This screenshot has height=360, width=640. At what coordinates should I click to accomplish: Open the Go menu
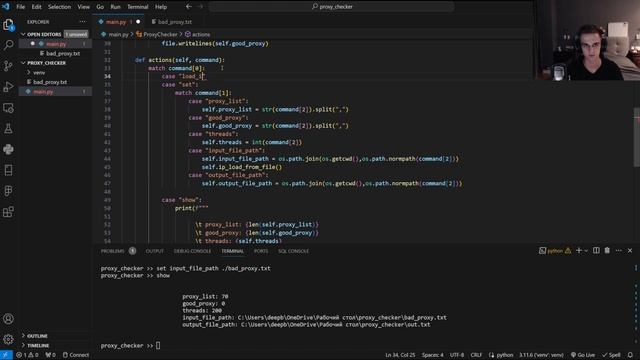pyautogui.click(x=100, y=7)
